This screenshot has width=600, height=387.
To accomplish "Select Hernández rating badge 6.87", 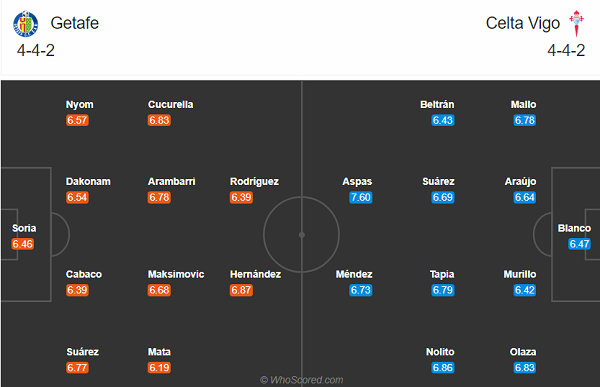I will (241, 290).
